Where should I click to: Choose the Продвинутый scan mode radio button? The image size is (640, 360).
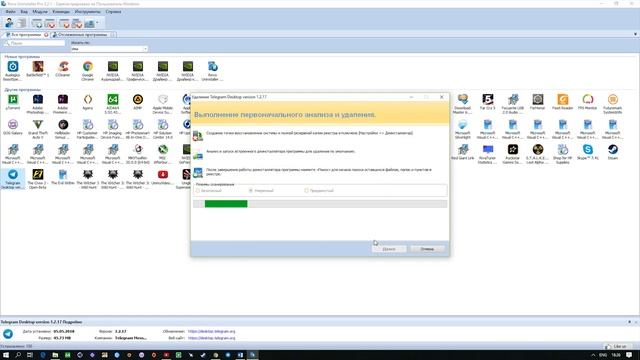(x=306, y=191)
